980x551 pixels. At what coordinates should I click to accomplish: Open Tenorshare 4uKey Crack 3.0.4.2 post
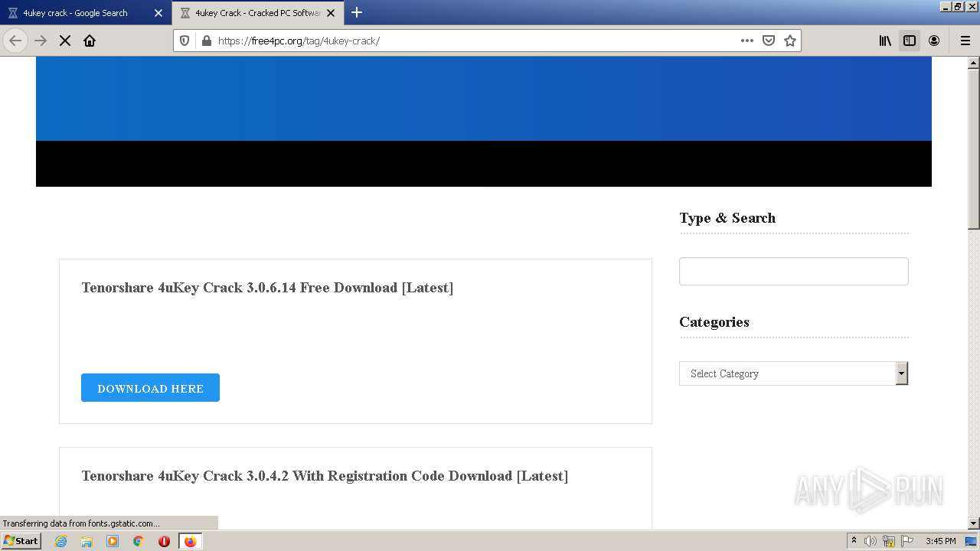[325, 476]
